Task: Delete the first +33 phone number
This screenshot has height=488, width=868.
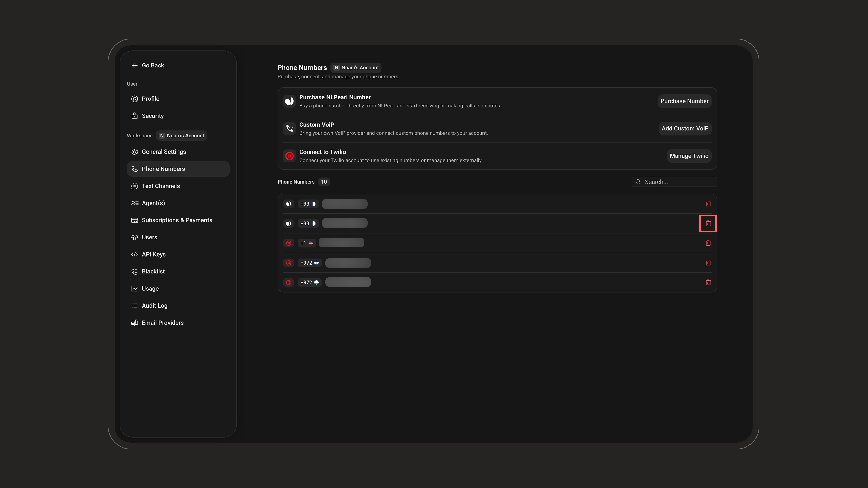Action: 708,204
